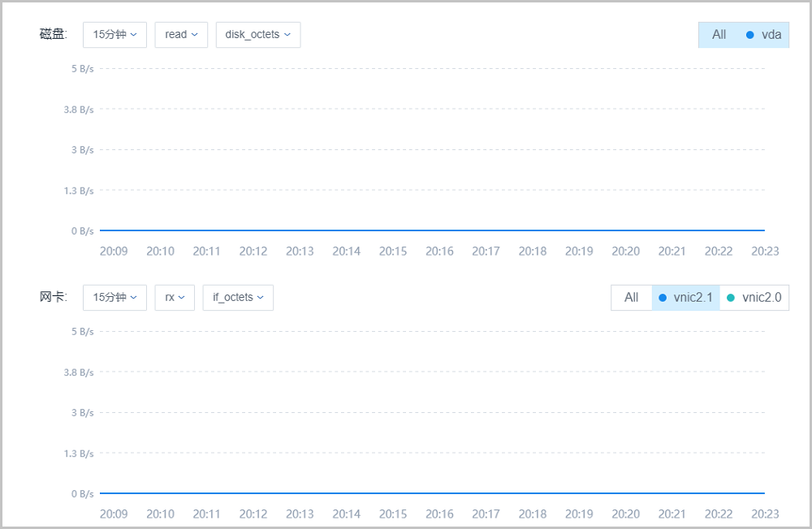Click the 20:23 tick on network chart

click(765, 514)
